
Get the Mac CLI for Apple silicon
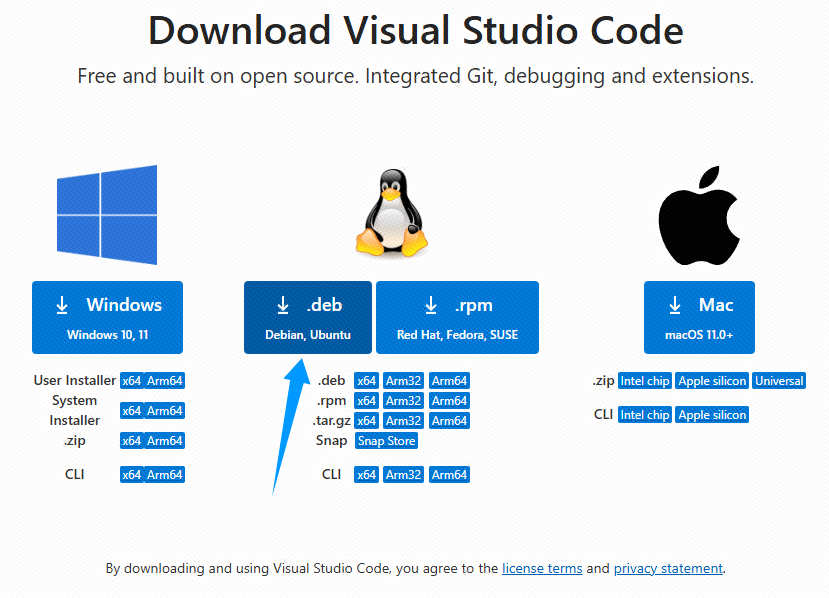pos(712,415)
